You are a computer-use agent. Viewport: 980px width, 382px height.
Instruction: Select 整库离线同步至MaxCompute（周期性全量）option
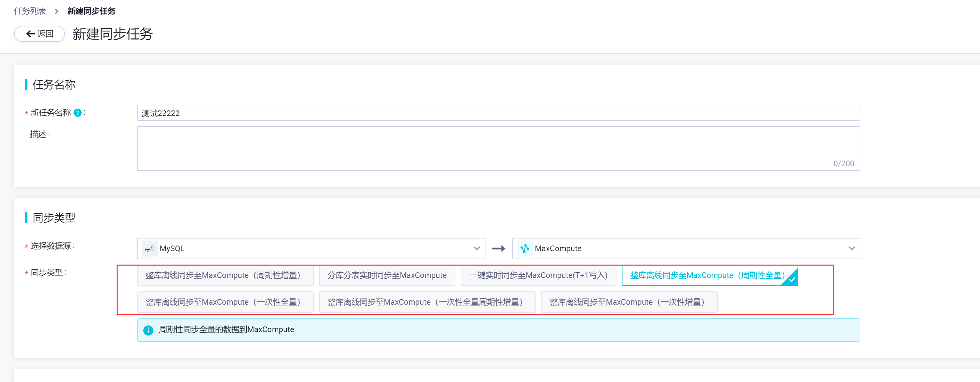pyautogui.click(x=709, y=275)
